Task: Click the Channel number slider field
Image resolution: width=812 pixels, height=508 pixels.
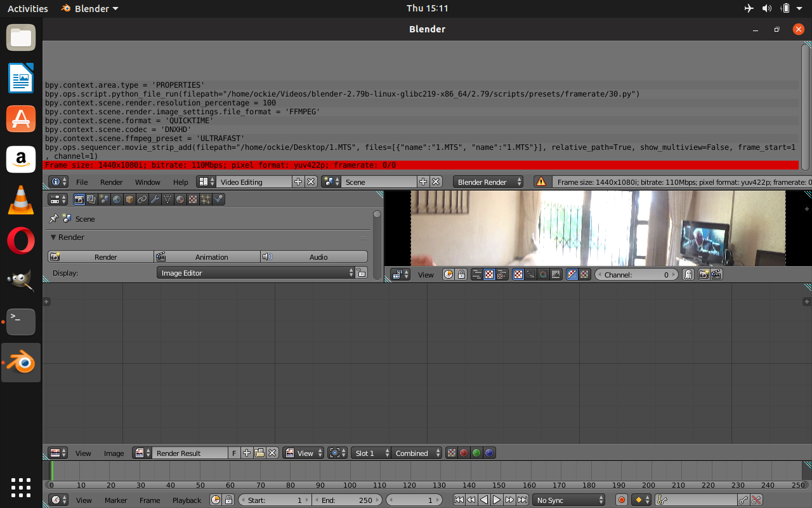Action: [636, 275]
